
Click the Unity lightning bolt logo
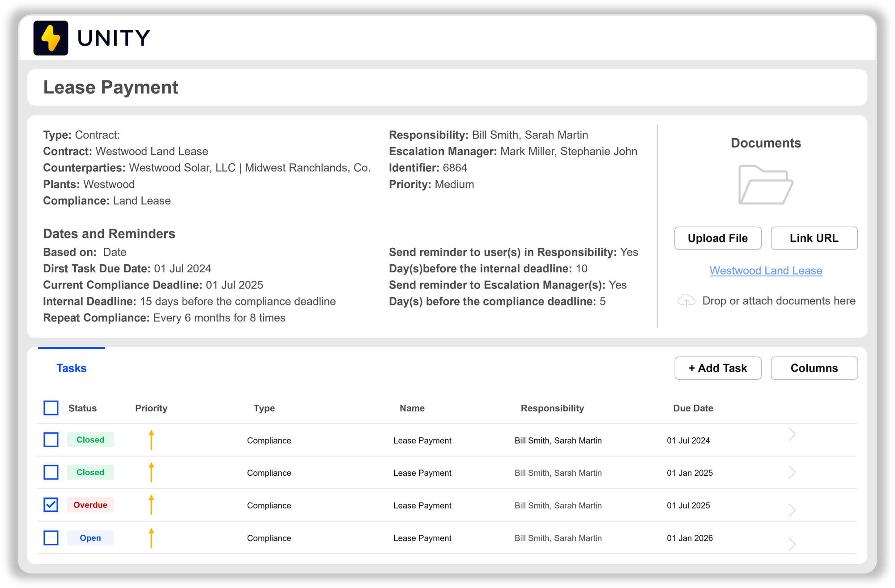pyautogui.click(x=51, y=38)
